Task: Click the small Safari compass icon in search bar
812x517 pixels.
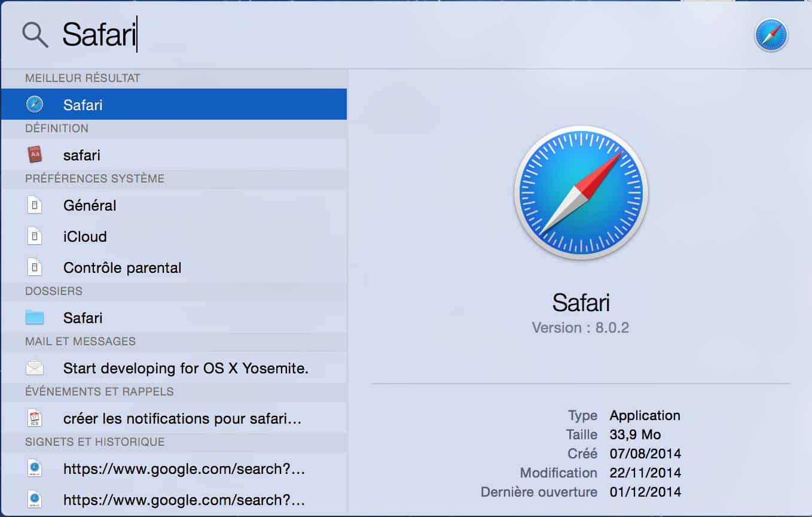Action: (771, 35)
